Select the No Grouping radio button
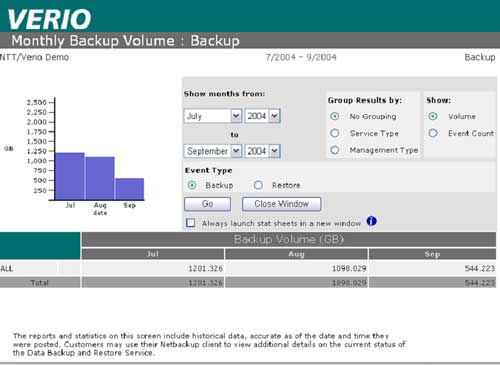 (x=334, y=116)
